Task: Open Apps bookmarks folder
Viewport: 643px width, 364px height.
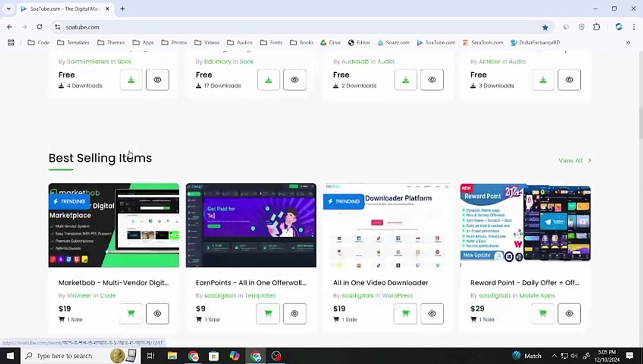Action: pyautogui.click(x=143, y=42)
